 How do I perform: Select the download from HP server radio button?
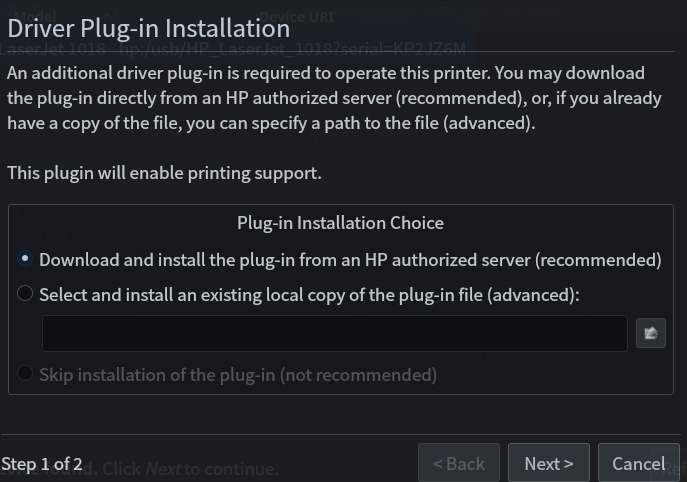[25, 259]
